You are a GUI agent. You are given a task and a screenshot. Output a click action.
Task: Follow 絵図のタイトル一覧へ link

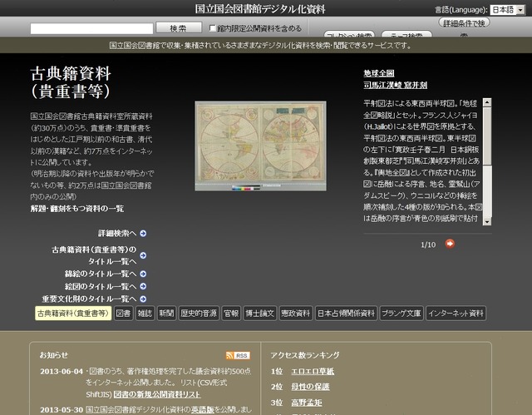(101, 286)
